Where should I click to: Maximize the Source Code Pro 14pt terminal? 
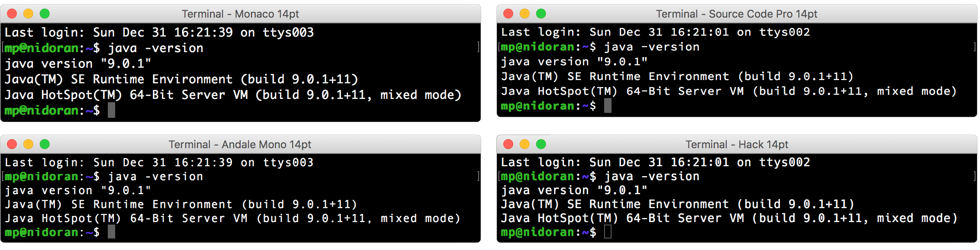[x=541, y=14]
